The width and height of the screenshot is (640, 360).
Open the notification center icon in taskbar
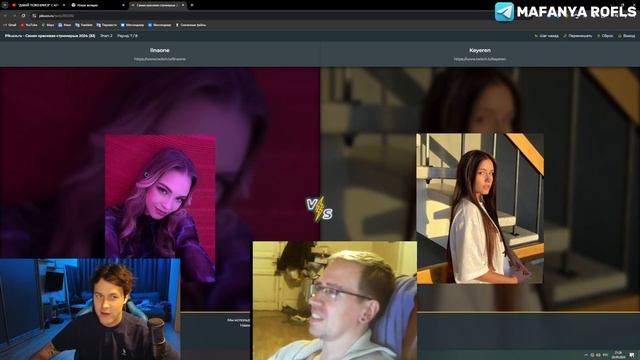(x=632, y=354)
